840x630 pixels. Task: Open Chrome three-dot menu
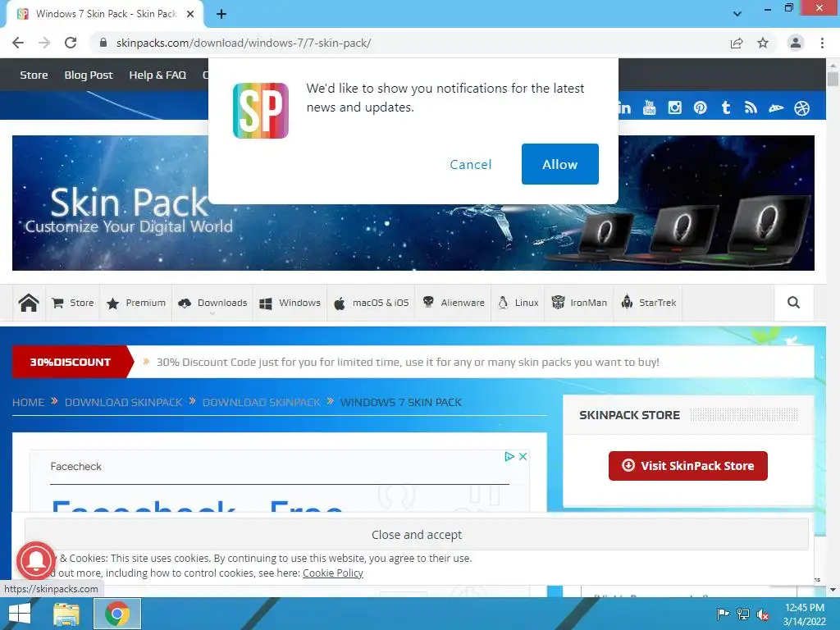[822, 43]
